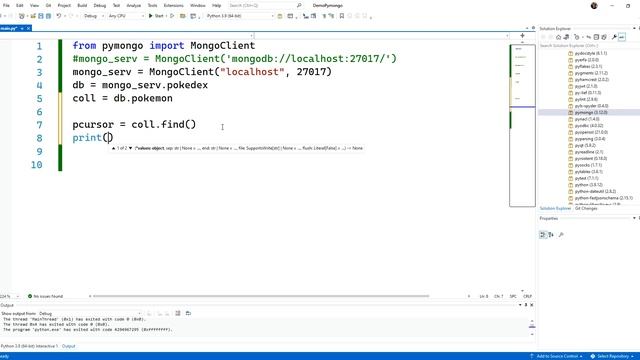Click the Start debugging button

(x=156, y=16)
